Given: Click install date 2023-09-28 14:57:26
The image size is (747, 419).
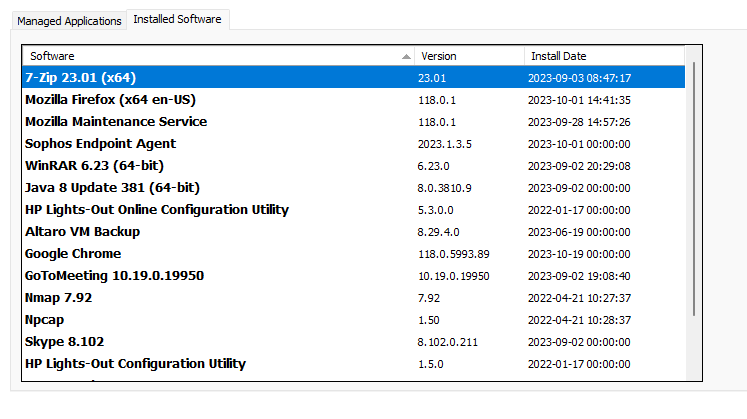Looking at the screenshot, I should [579, 122].
